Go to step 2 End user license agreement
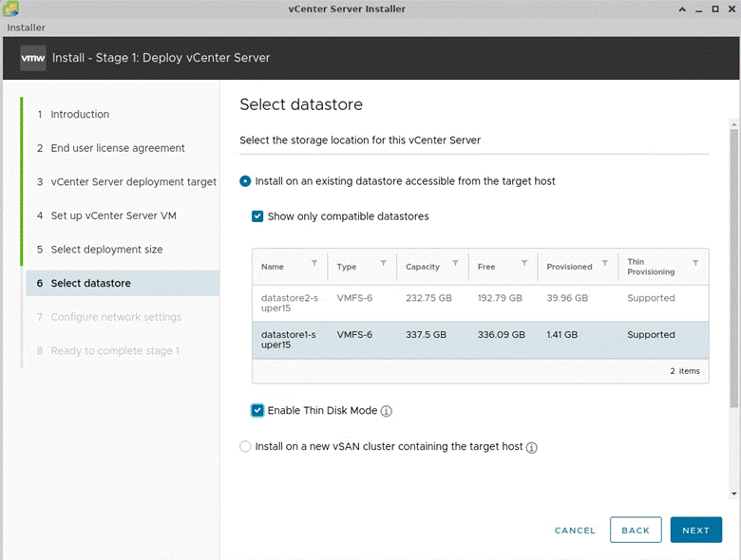This screenshot has width=741, height=560. click(x=118, y=148)
